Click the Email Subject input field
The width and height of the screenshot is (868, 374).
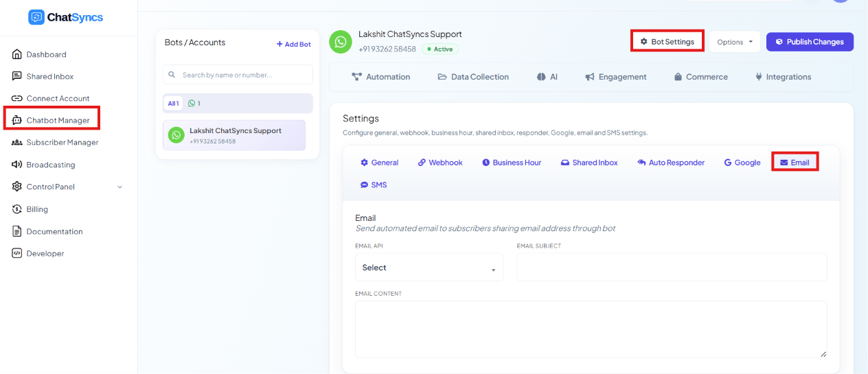672,268
